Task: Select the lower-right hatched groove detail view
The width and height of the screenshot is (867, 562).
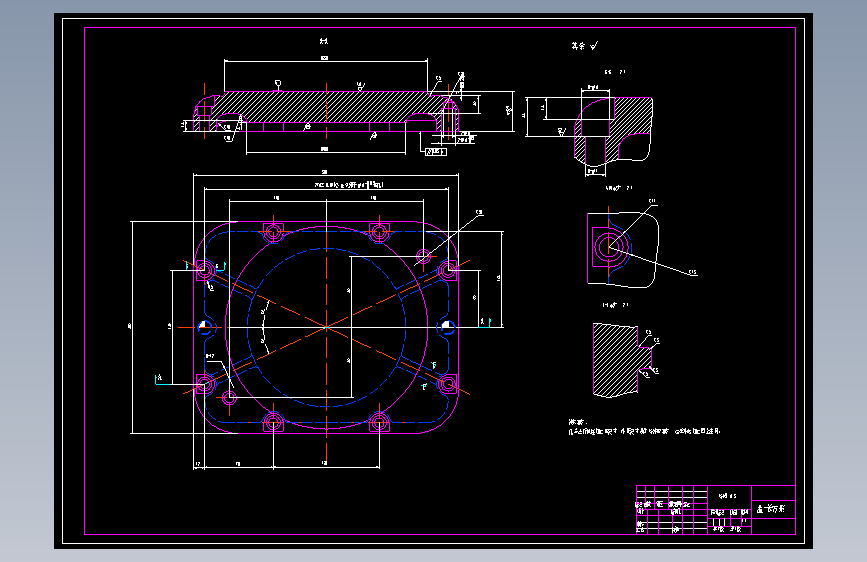Action: (x=622, y=360)
